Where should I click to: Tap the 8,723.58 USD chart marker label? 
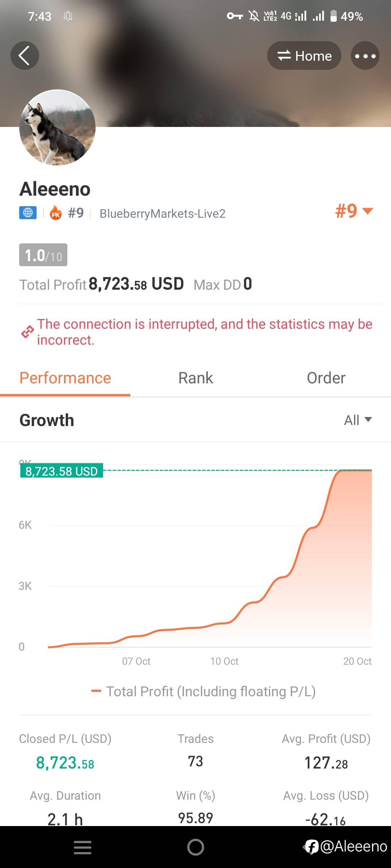click(62, 471)
